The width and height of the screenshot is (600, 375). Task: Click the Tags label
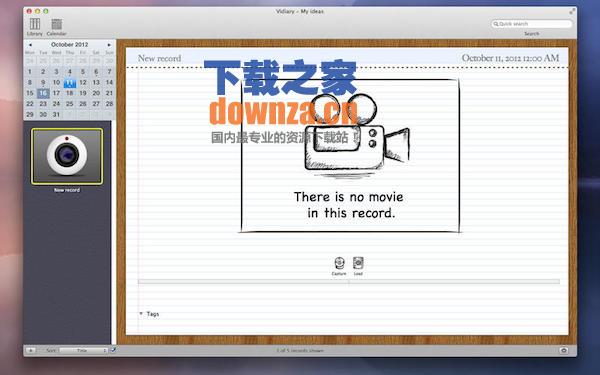(153, 314)
